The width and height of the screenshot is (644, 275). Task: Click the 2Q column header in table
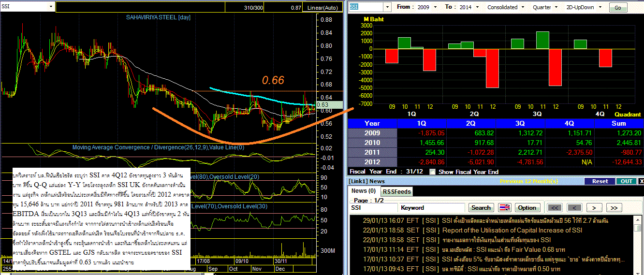[x=471, y=123]
